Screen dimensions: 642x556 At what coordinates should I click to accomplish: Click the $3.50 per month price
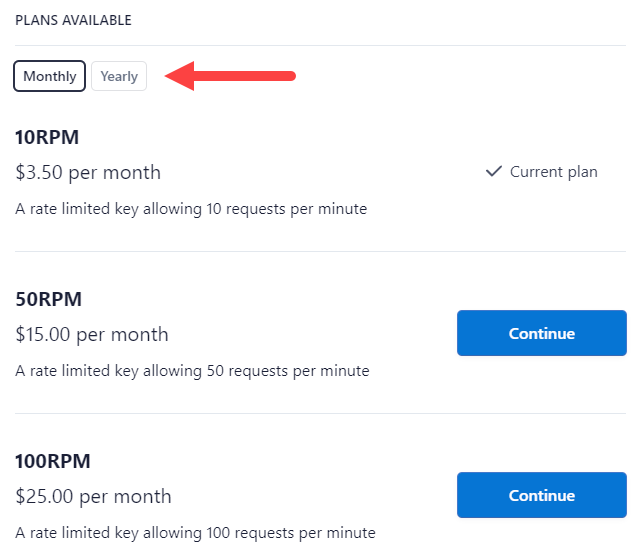click(x=88, y=172)
